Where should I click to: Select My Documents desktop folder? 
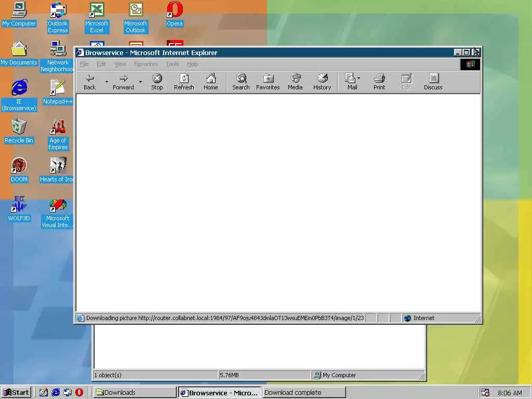click(x=19, y=54)
